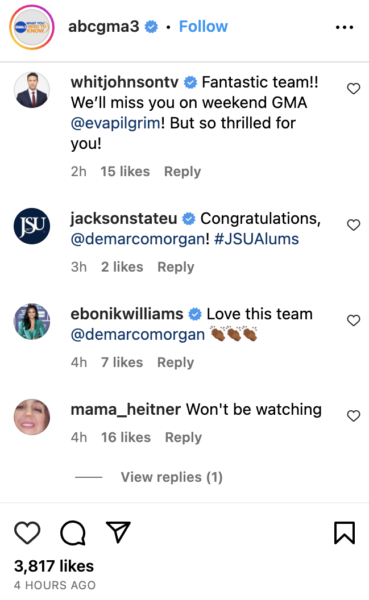Open the #JSUAlums hashtag

coord(256,239)
